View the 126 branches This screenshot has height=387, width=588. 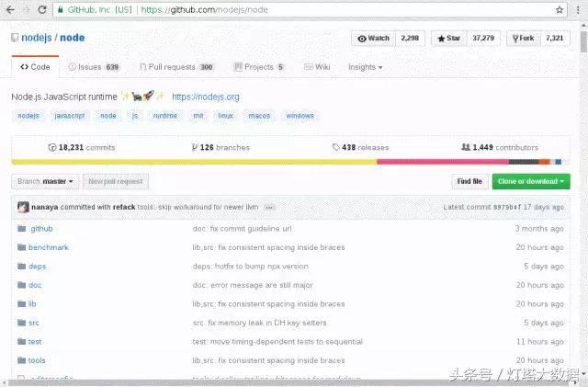[220, 147]
